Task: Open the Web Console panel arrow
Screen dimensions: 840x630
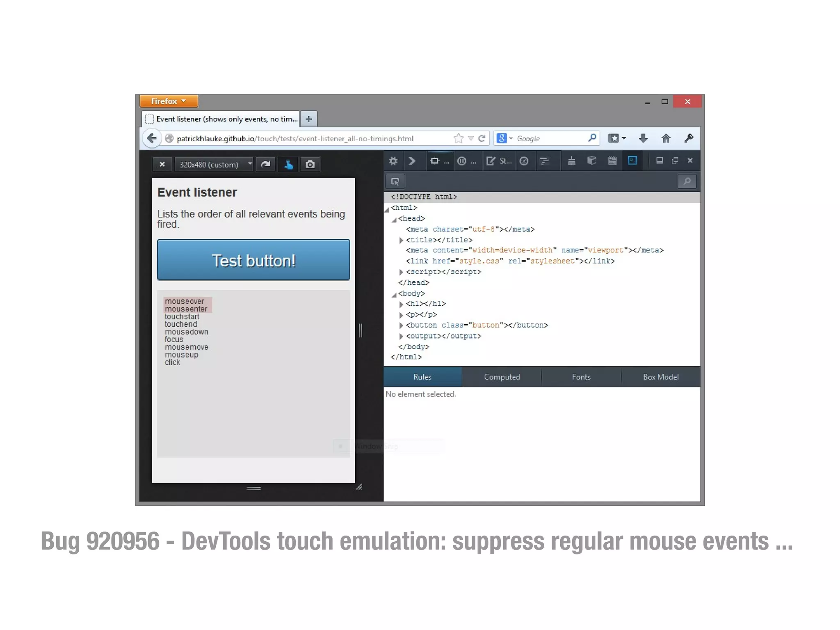Action: (x=412, y=161)
